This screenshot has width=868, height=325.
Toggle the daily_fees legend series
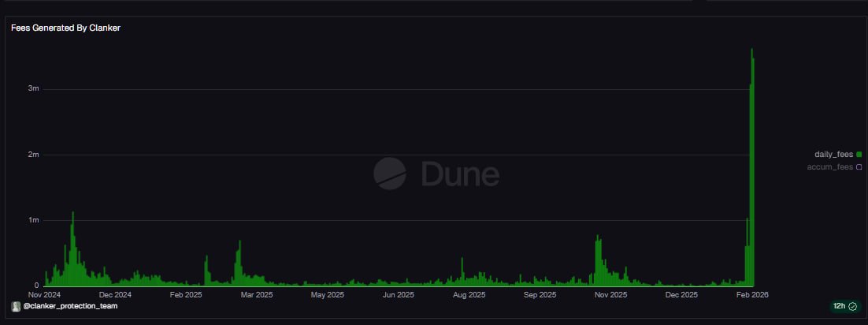pos(837,154)
